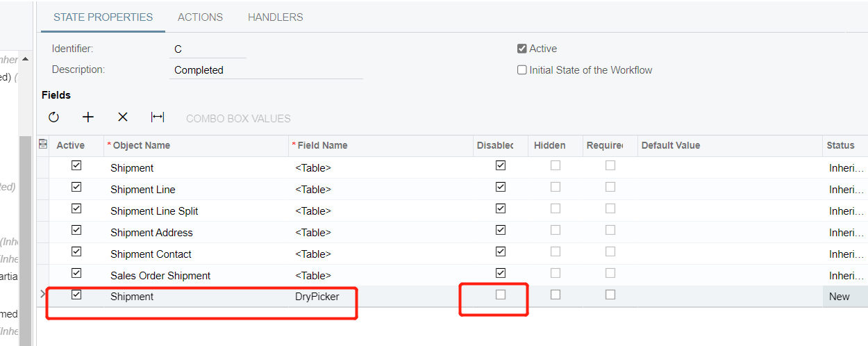The image size is (868, 346).
Task: Add a new field row with plus icon
Action: coord(88,117)
